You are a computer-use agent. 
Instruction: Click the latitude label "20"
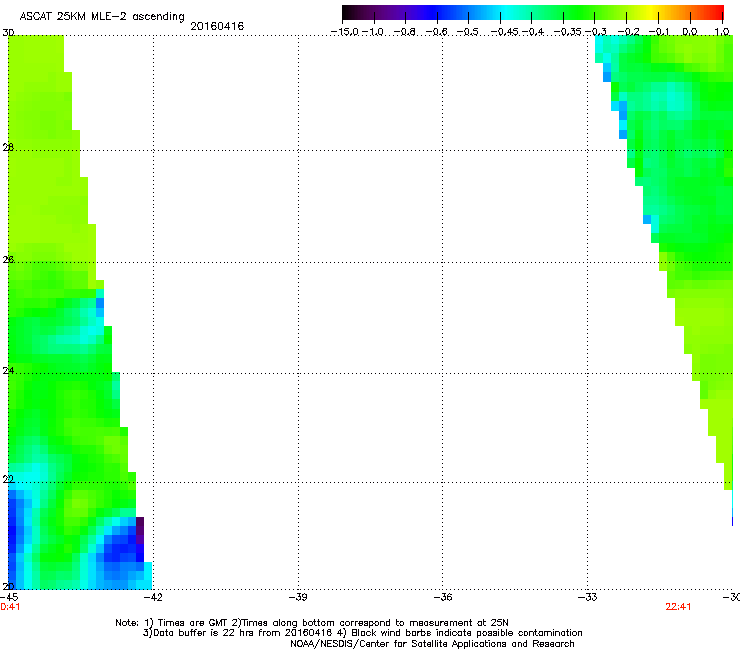8,586
